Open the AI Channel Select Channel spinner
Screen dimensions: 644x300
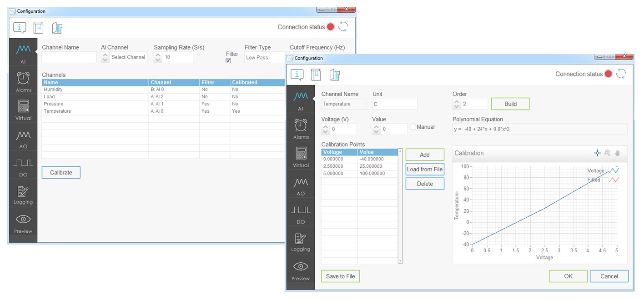(105, 57)
